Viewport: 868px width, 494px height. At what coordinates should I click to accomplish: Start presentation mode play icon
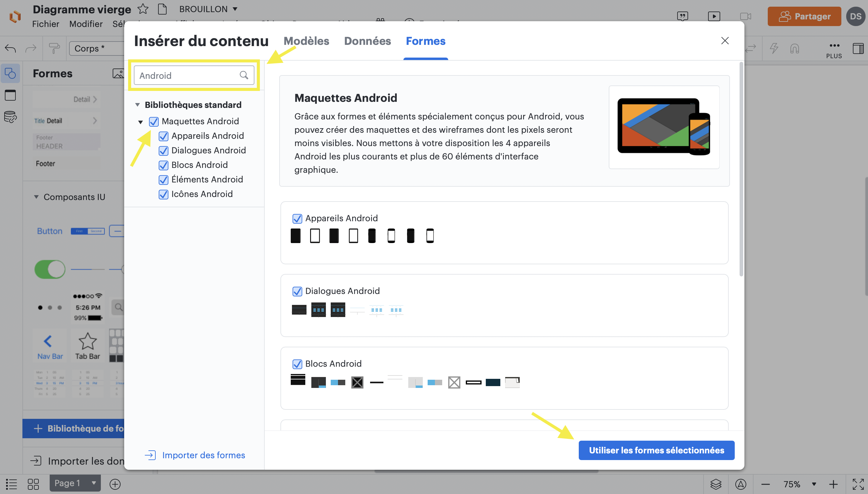coord(714,16)
